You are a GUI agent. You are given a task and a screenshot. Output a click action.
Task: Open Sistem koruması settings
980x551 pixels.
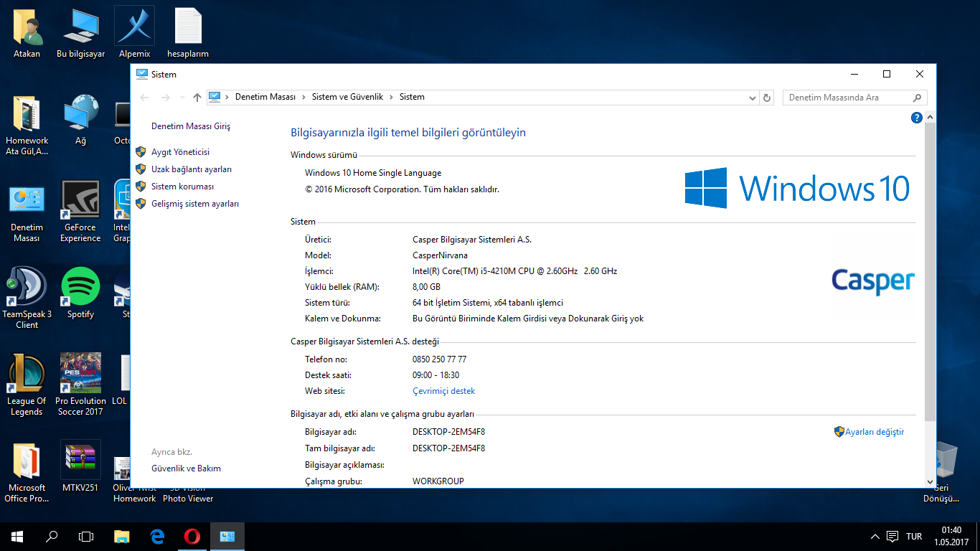[182, 187]
